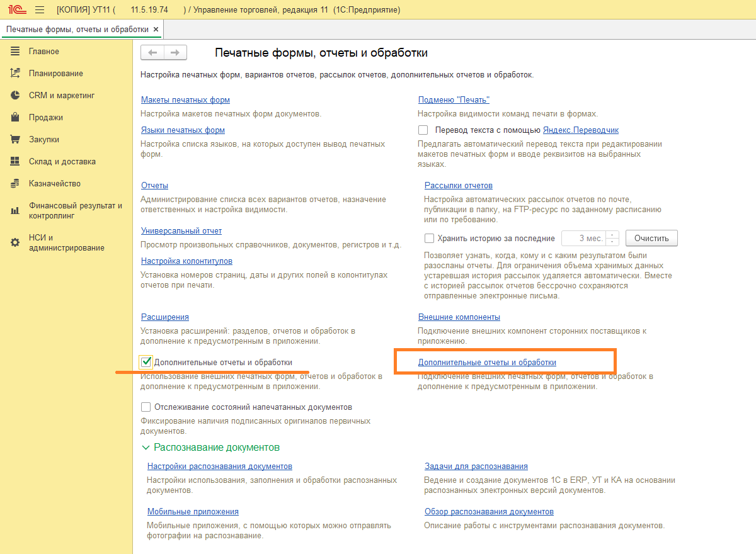756x554 pixels.
Task: Click the НСИ и администрирование gear icon
Action: (15, 243)
